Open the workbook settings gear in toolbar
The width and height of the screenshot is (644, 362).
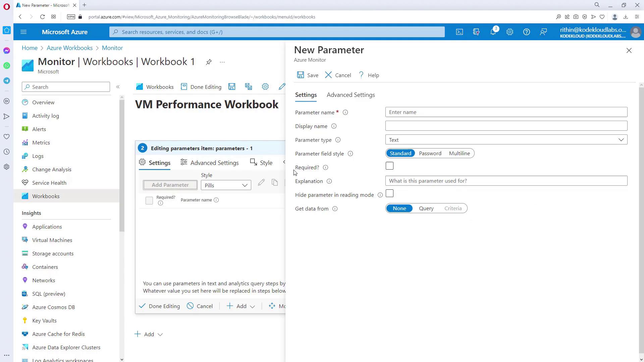tap(265, 87)
